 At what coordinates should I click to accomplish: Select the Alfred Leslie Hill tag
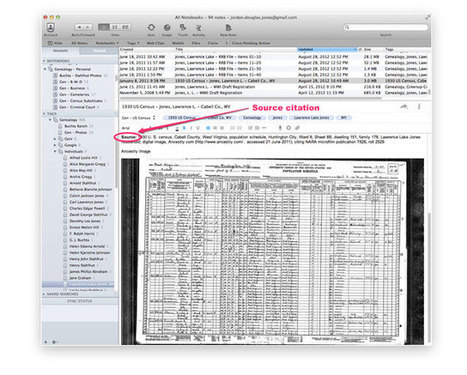pos(83,158)
